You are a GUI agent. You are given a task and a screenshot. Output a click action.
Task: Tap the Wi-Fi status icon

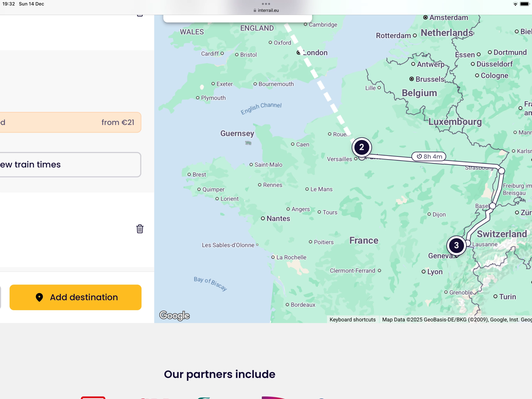point(515,4)
